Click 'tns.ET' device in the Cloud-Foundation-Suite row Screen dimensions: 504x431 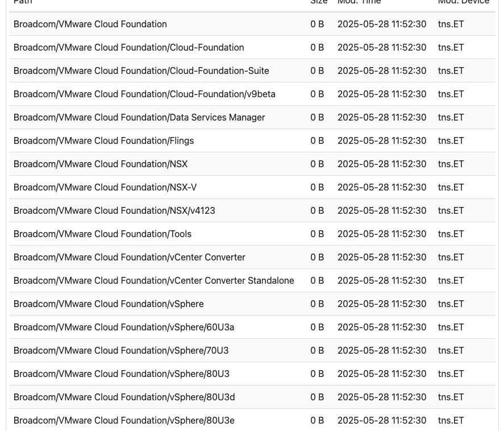click(x=451, y=71)
